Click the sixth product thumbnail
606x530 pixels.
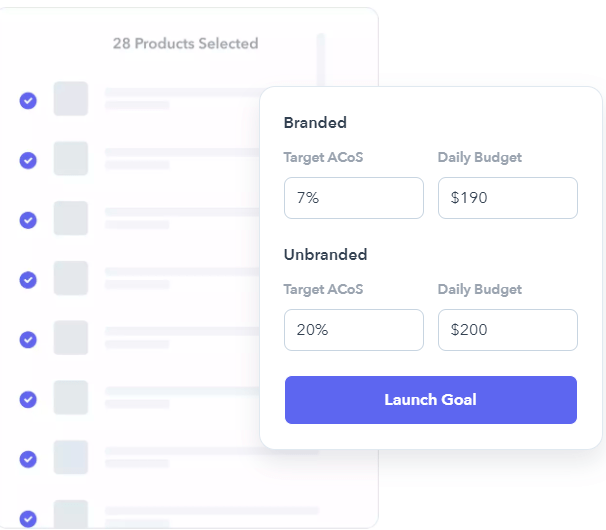coord(71,397)
